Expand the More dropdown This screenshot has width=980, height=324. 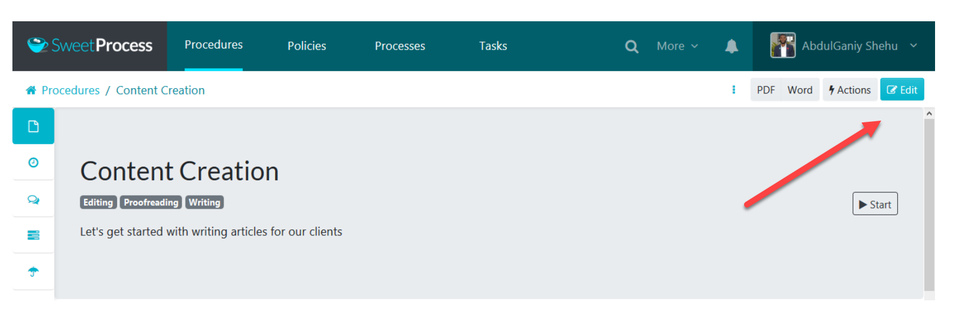coord(677,46)
